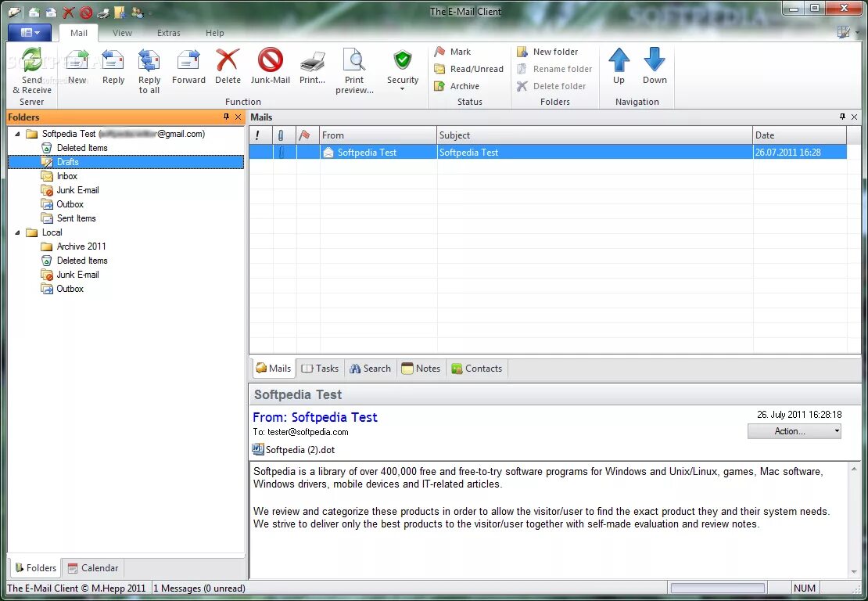The width and height of the screenshot is (868, 601).
Task: Forward the selected mail
Action: pos(188,67)
